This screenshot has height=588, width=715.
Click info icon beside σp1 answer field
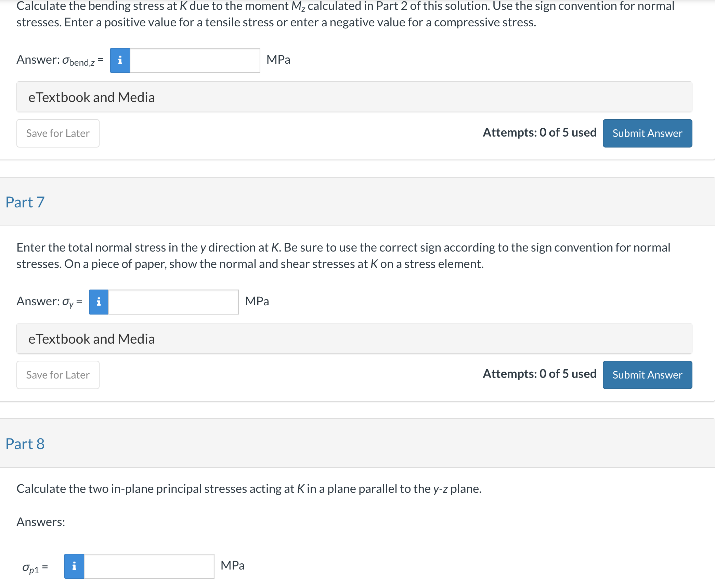point(74,566)
